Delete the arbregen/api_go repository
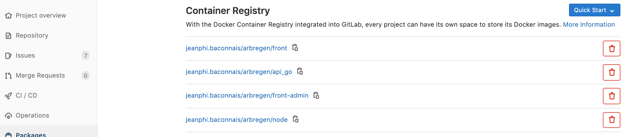The height and width of the screenshot is (137, 644). point(611,72)
